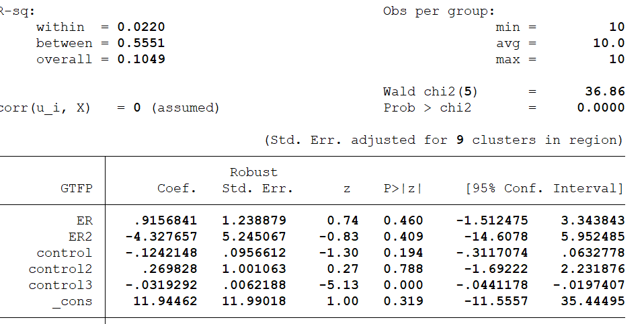The width and height of the screenshot is (644, 324).
Task: Click the _cons row label
Action: tap(73, 301)
